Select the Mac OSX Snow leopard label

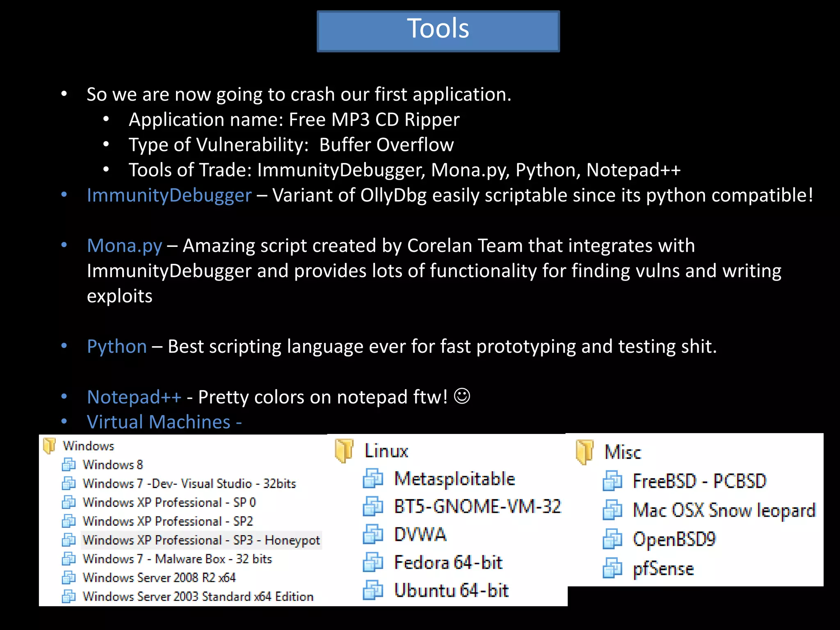(x=724, y=511)
